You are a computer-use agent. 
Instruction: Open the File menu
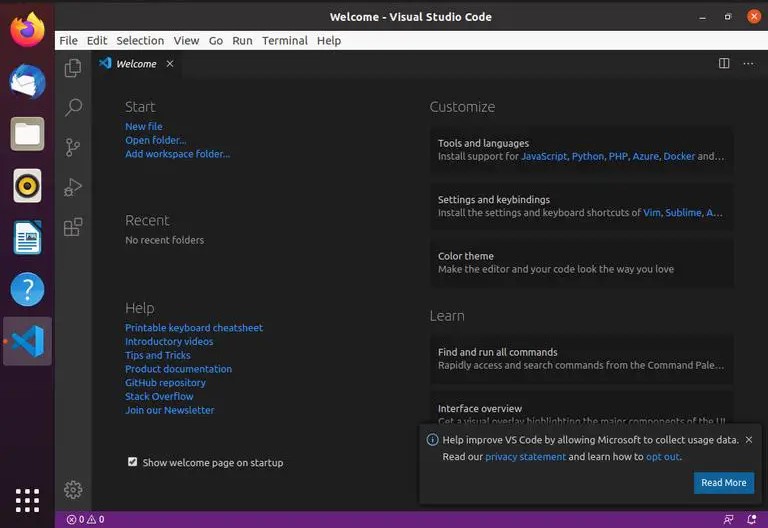[x=69, y=41]
